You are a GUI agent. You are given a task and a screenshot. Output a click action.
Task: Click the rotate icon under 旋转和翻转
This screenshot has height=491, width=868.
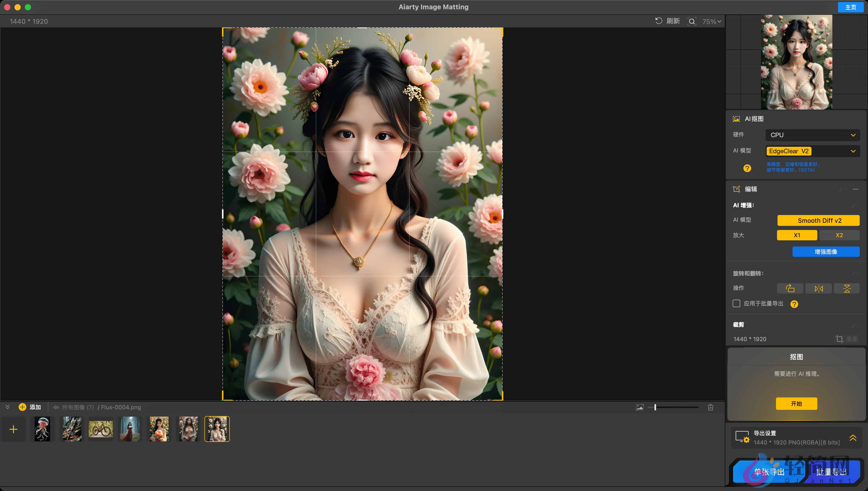pyautogui.click(x=790, y=288)
